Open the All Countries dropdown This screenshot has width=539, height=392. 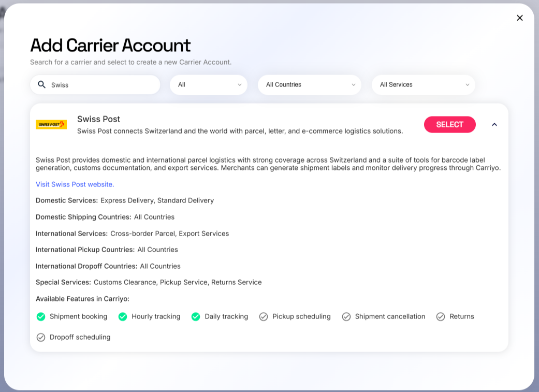coord(310,84)
